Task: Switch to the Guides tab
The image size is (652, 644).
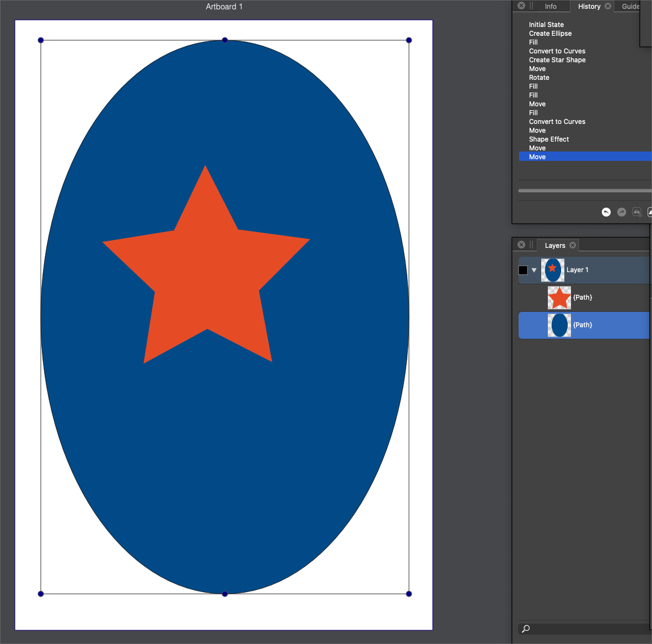Action: (631, 7)
